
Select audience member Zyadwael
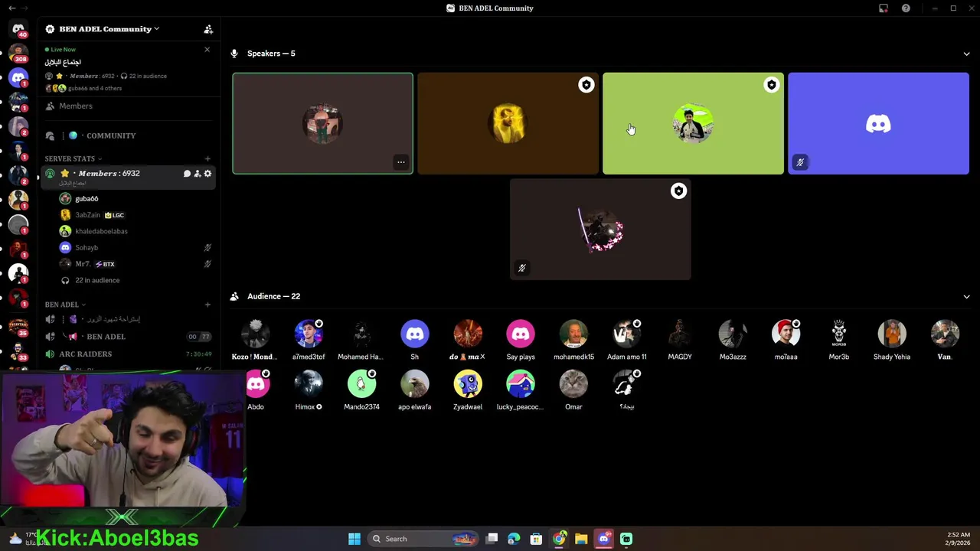pos(468,390)
